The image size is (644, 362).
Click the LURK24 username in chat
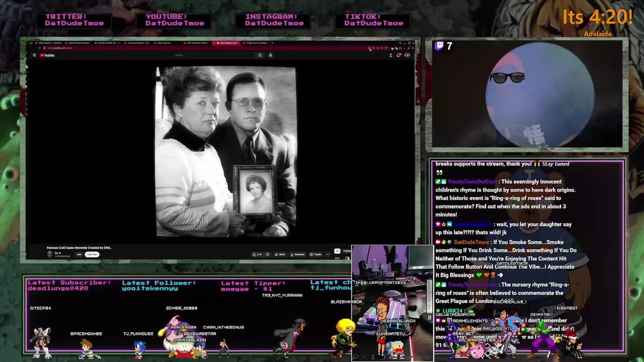[x=452, y=311]
